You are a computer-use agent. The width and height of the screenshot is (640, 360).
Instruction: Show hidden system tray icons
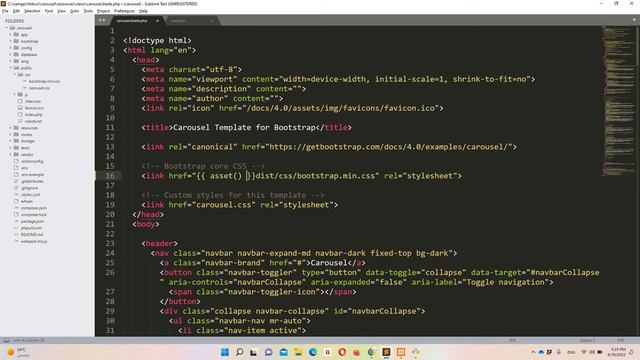point(533,352)
